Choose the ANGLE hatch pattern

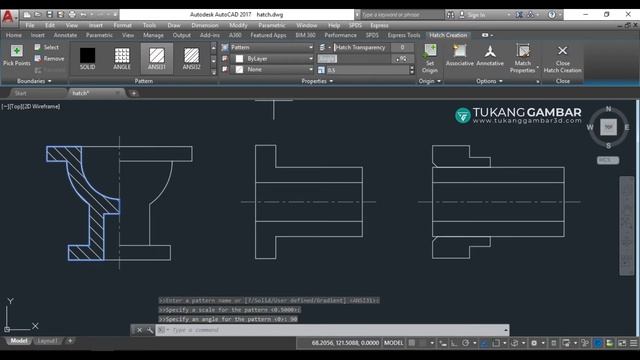pyautogui.click(x=122, y=58)
